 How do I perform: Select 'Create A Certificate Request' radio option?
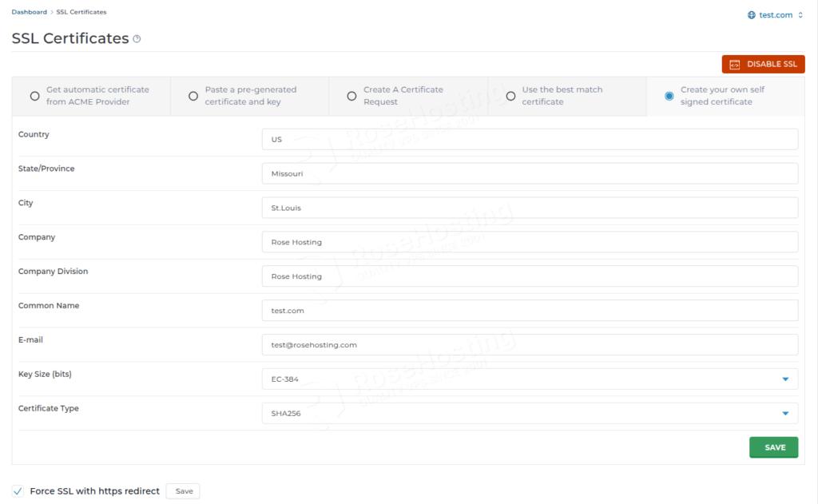click(351, 96)
